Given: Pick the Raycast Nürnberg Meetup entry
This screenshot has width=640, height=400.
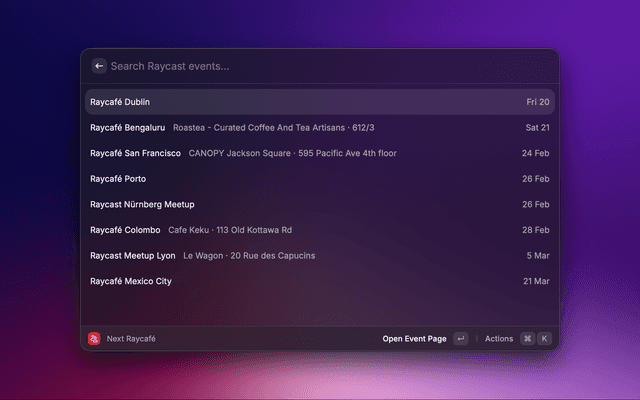Looking at the screenshot, I should tap(142, 204).
